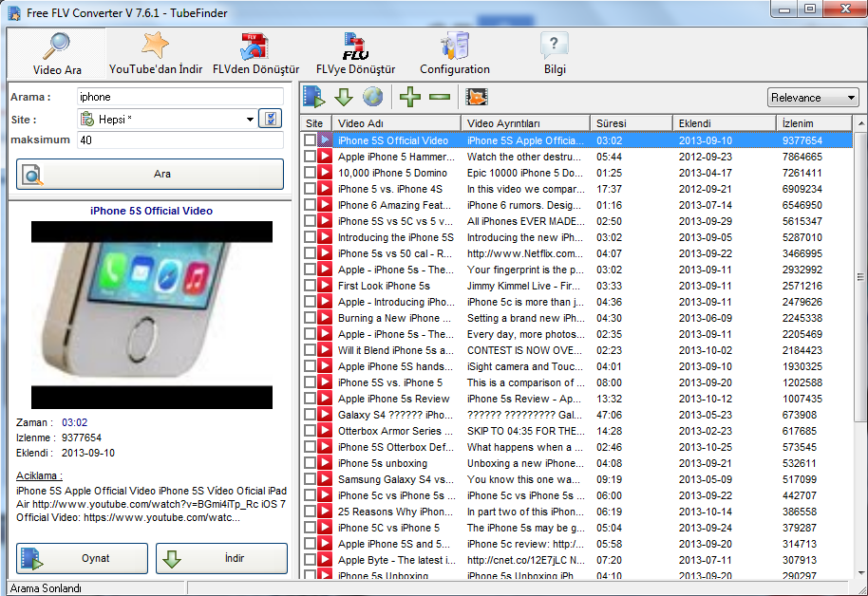Click the results list vertical scrollbar thumb
This screenshot has width=868, height=596.
(x=859, y=277)
